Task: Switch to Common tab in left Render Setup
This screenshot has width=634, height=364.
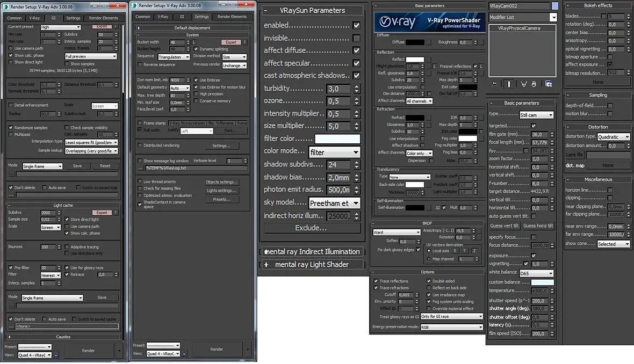Action: (14, 18)
